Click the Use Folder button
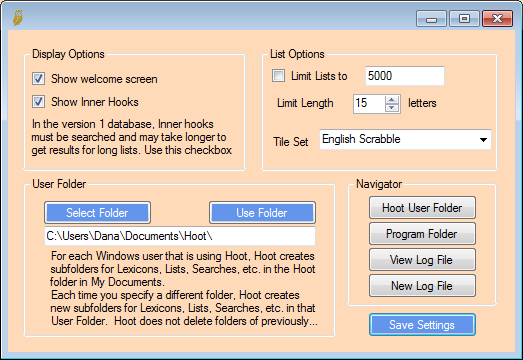The image size is (523, 360). coord(262,213)
